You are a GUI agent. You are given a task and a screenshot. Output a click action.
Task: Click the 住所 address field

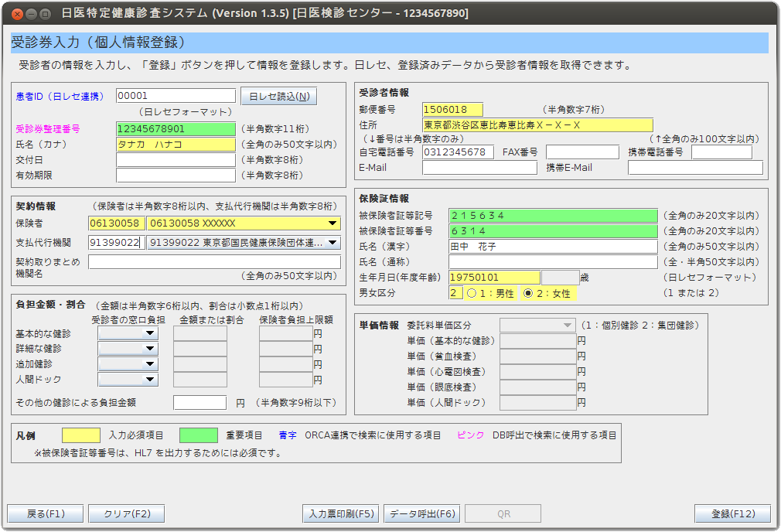pyautogui.click(x=538, y=125)
